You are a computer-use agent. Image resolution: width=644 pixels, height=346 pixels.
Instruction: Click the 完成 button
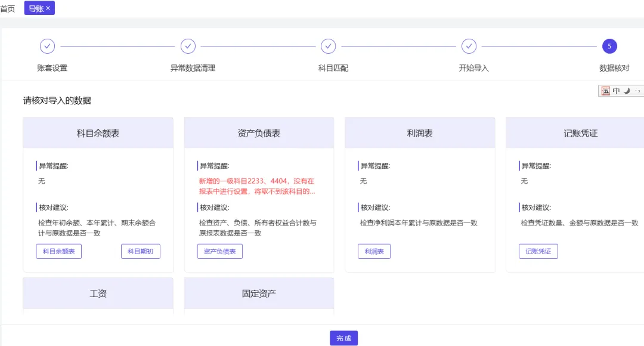click(x=344, y=338)
